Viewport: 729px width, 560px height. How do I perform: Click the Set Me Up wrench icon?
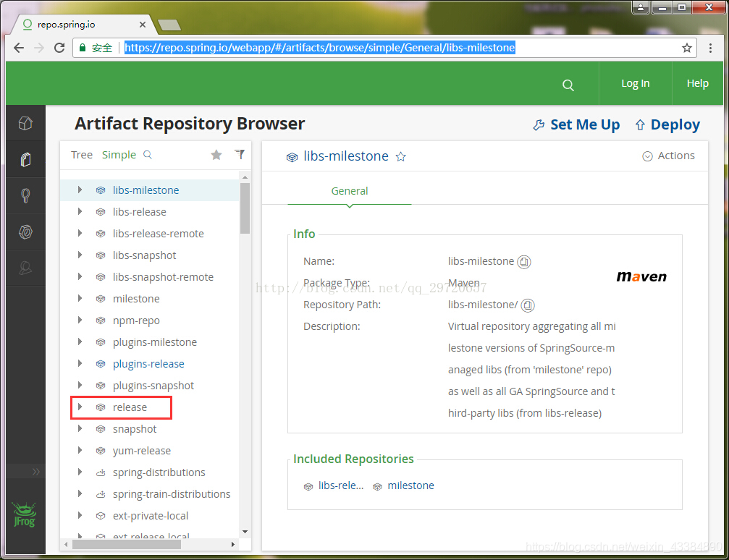(539, 125)
